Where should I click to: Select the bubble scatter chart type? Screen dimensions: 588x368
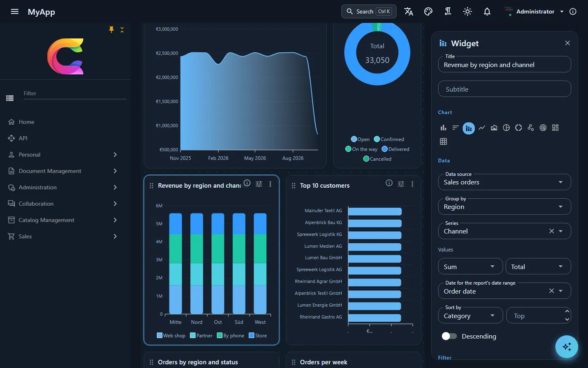[x=531, y=128]
